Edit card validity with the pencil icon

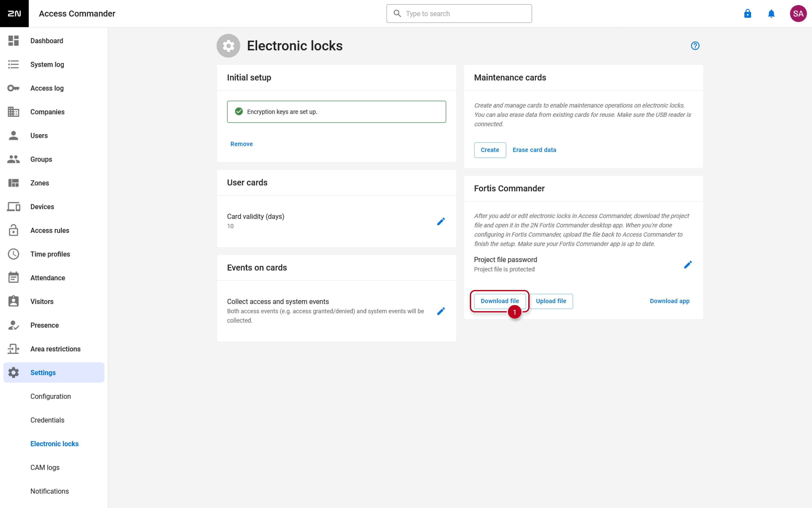pyautogui.click(x=441, y=221)
